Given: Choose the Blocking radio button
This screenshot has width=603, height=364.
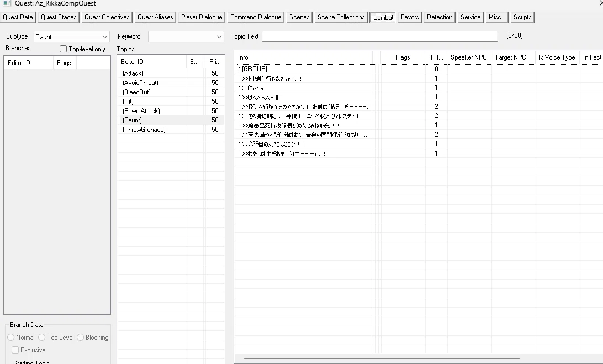Looking at the screenshot, I should (81, 337).
